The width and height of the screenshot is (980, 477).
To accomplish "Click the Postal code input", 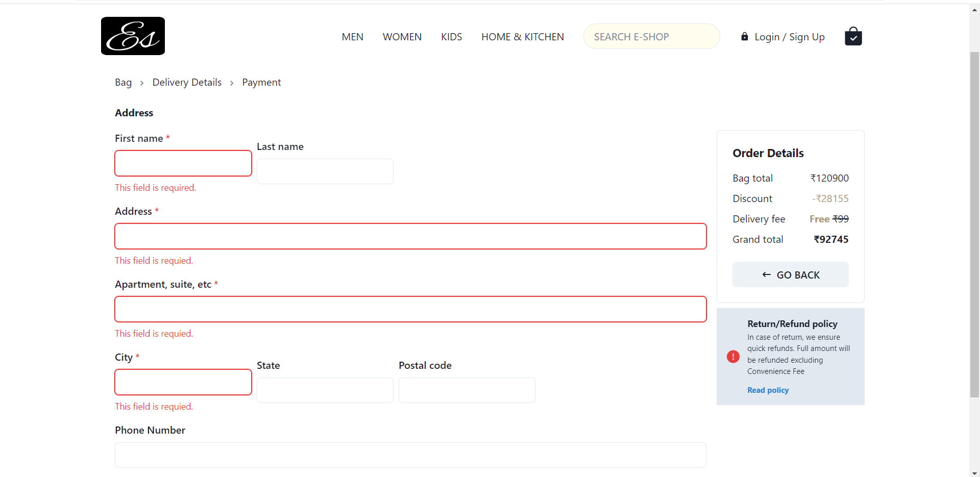I will pos(467,390).
